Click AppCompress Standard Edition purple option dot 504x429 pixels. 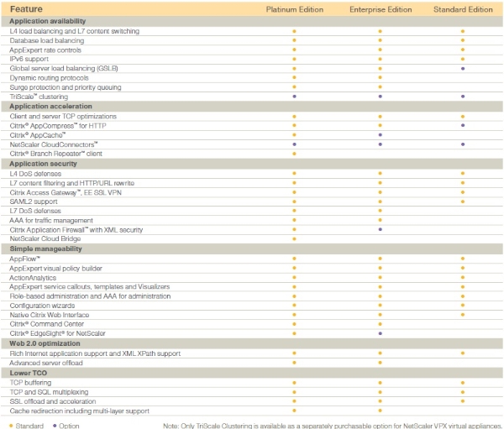[463, 125]
